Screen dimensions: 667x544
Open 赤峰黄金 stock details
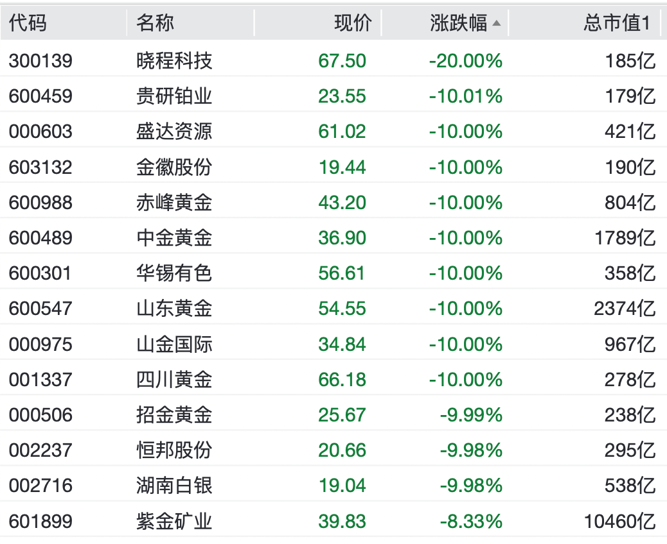tap(174, 202)
